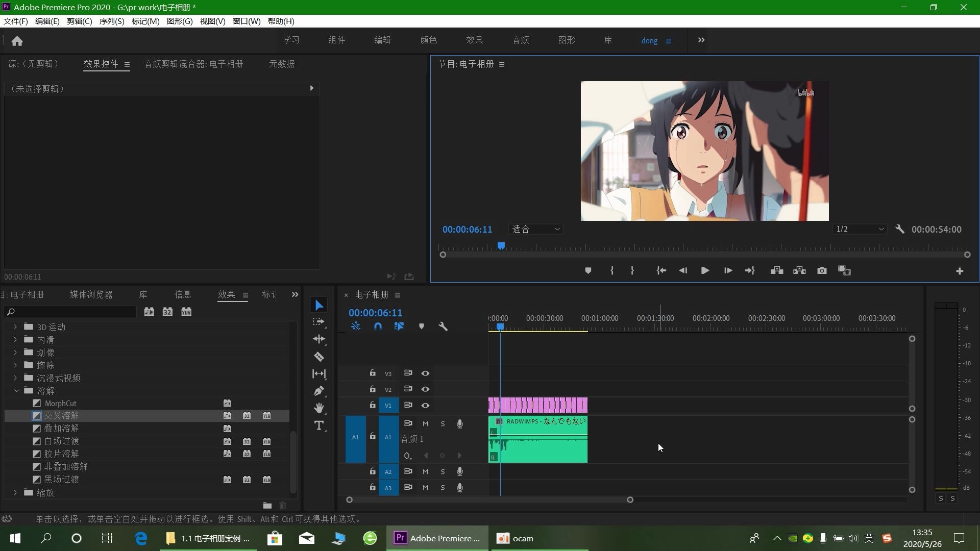Mute audio track A1
The image size is (980, 551).
425,423
